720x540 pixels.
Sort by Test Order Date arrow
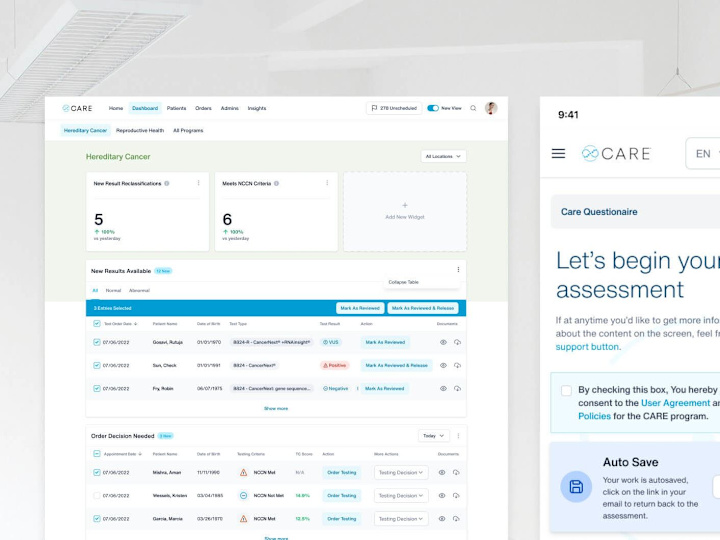(135, 324)
